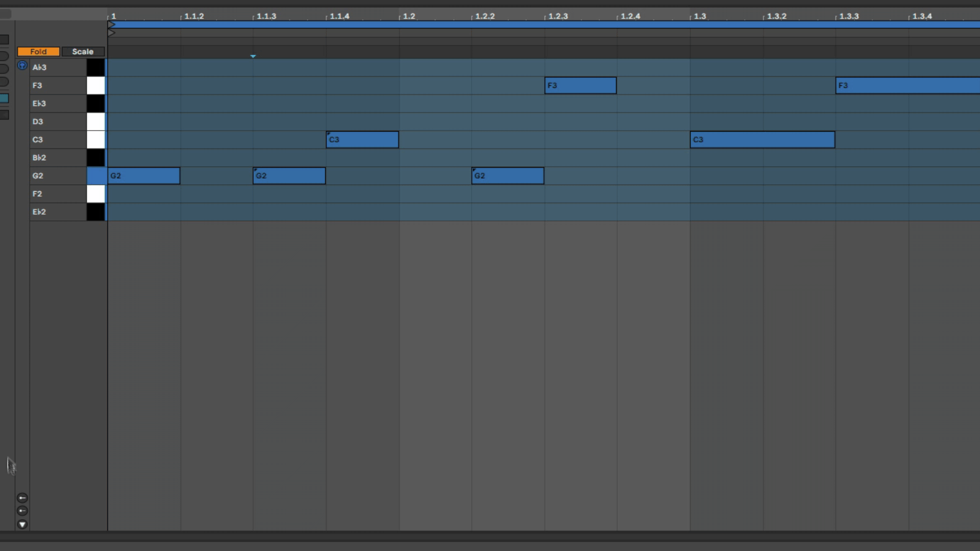Click ruler position 1.2.2
This screenshot has height=551, width=980.
(x=485, y=16)
